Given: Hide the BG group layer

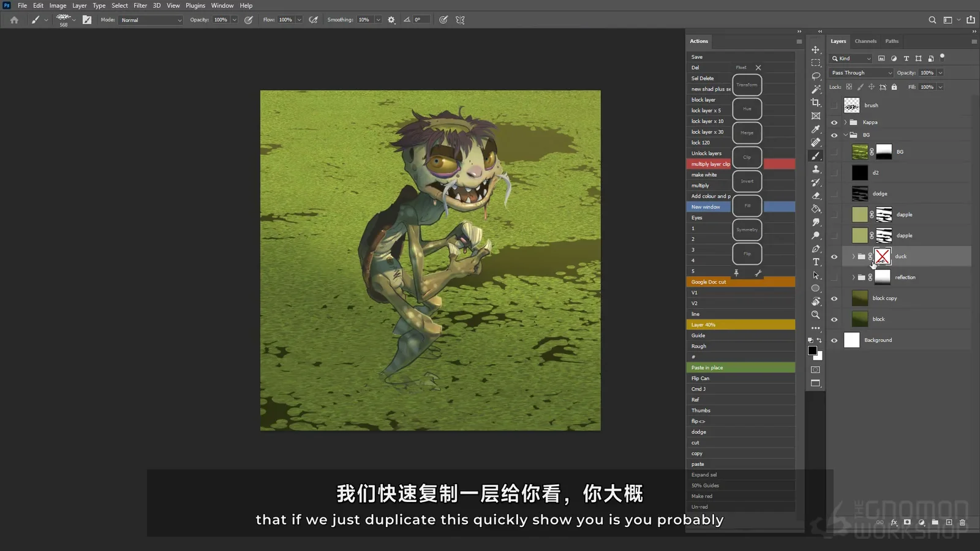Looking at the screenshot, I should point(834,135).
